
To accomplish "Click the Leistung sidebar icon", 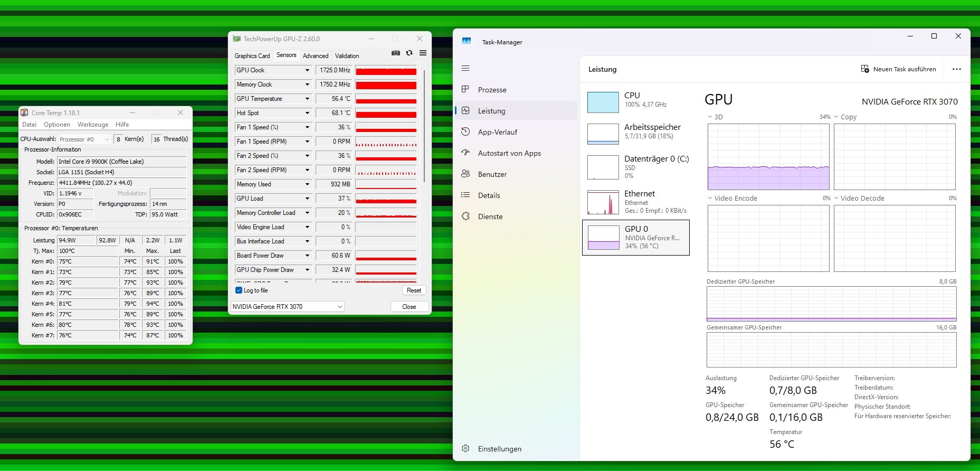I will 465,110.
